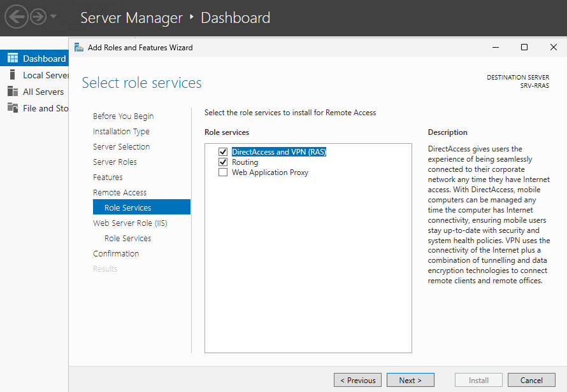Click the Server Manager forward arrow icon

coord(39,17)
